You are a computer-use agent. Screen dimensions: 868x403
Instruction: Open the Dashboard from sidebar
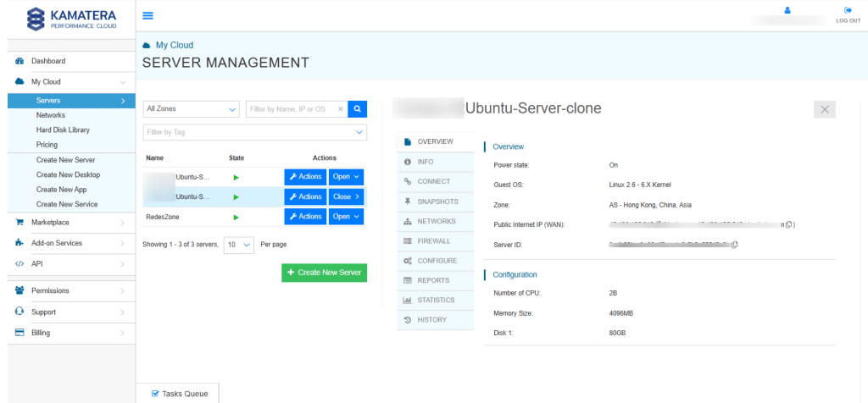48,61
